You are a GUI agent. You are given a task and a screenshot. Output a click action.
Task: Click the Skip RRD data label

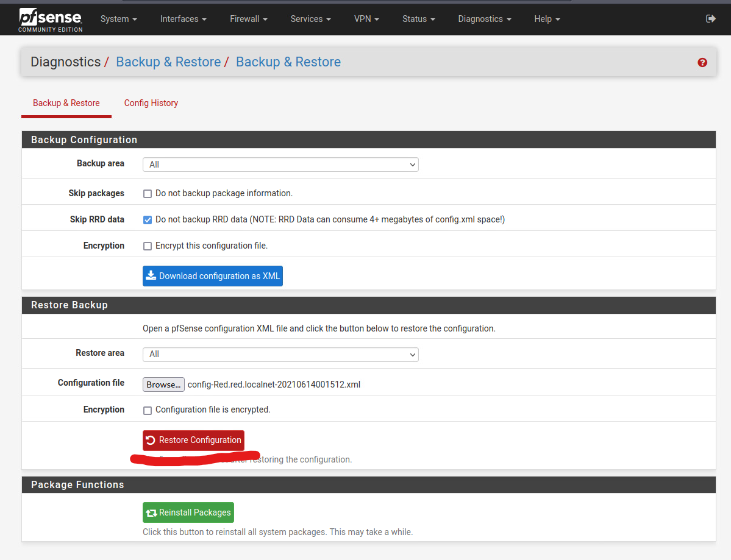pos(97,219)
